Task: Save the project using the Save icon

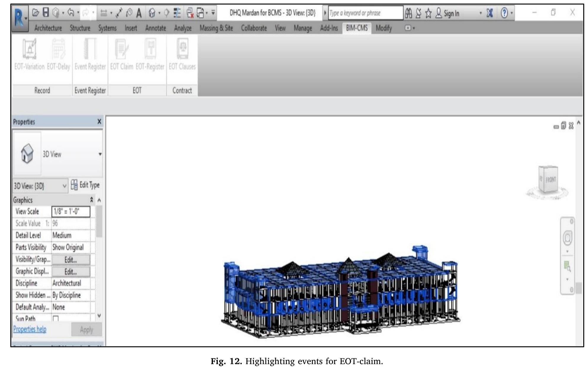Action: (x=46, y=12)
